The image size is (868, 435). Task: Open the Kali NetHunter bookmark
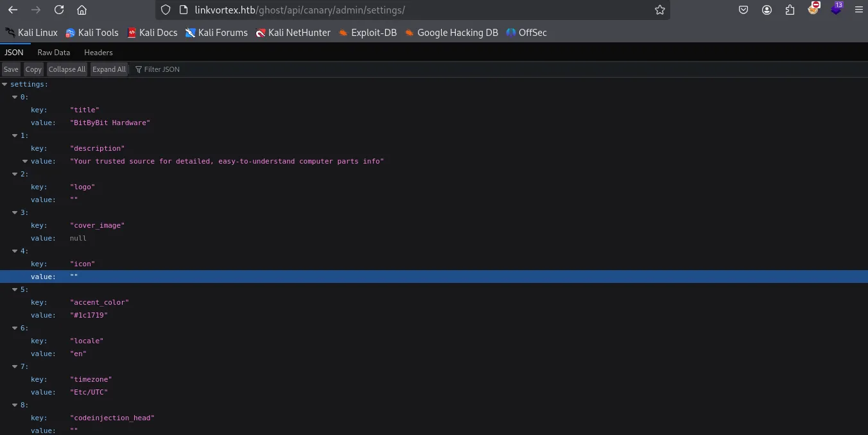(x=293, y=32)
